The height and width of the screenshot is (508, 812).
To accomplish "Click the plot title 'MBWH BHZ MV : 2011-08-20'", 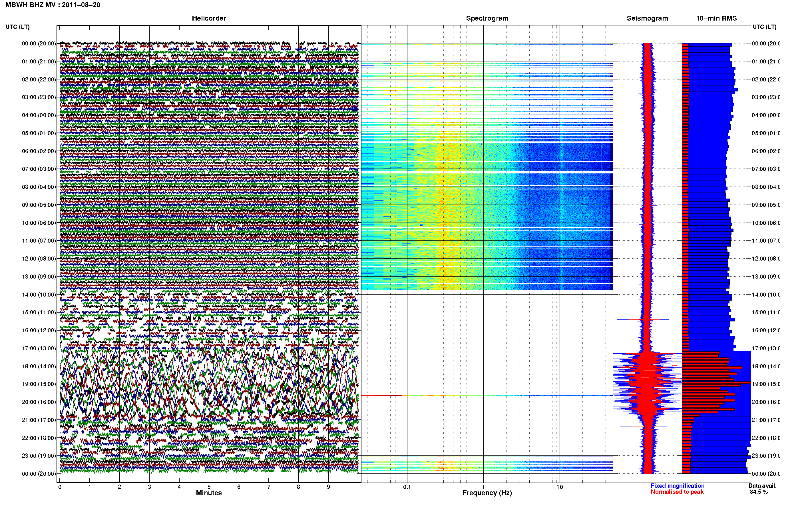I will 53,5.
